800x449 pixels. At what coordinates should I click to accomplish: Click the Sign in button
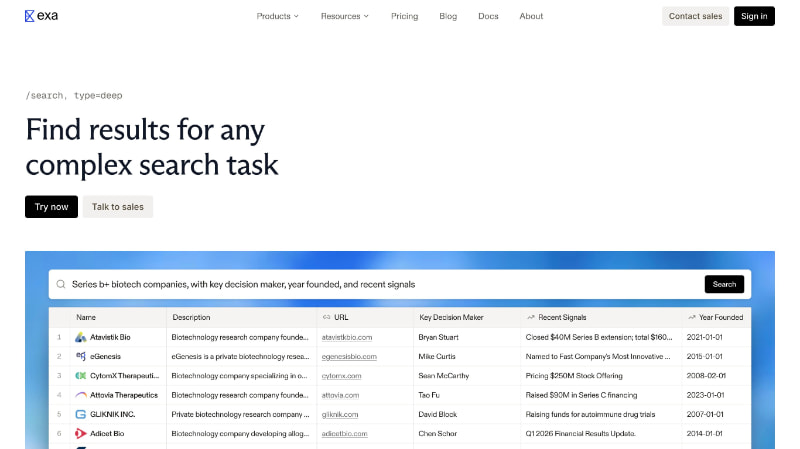point(754,16)
